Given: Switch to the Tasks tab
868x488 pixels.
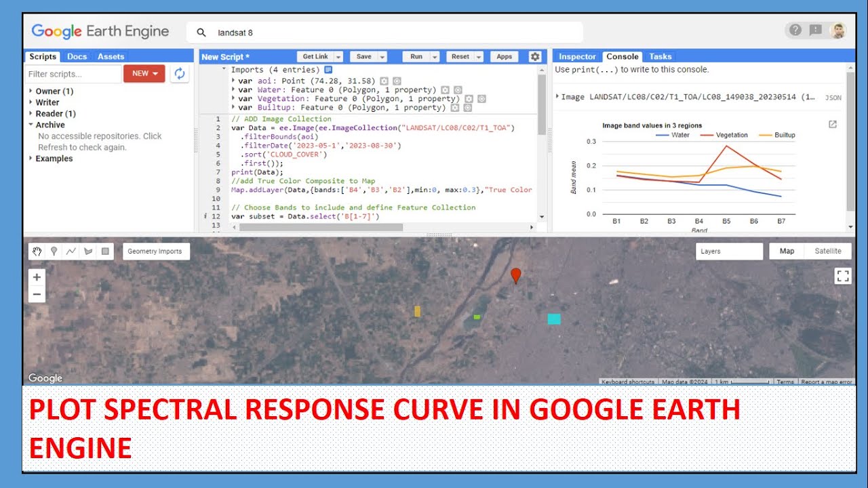Looking at the screenshot, I should coord(660,57).
